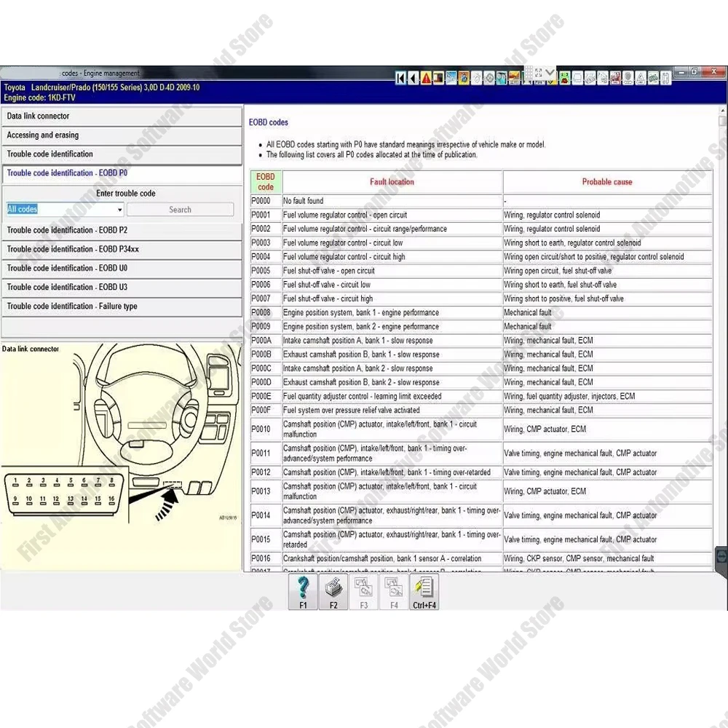
Task: Click the scrollbar up arrow of codes table
Action: click(x=722, y=111)
